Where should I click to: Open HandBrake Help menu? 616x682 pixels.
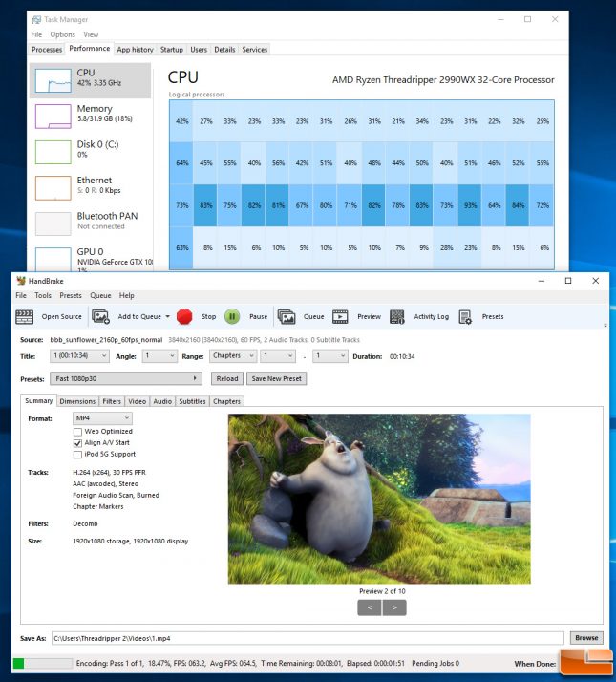click(127, 295)
